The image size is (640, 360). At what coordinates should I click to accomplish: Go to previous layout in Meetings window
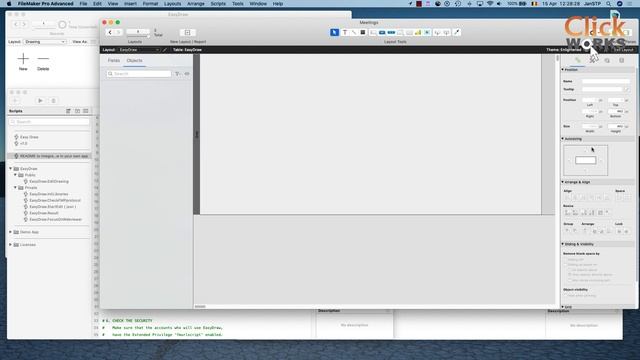[x=110, y=32]
